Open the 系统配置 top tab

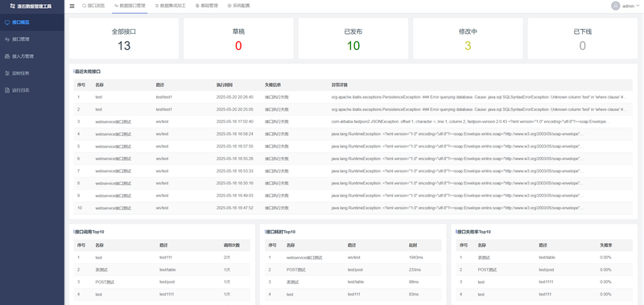(238, 6)
